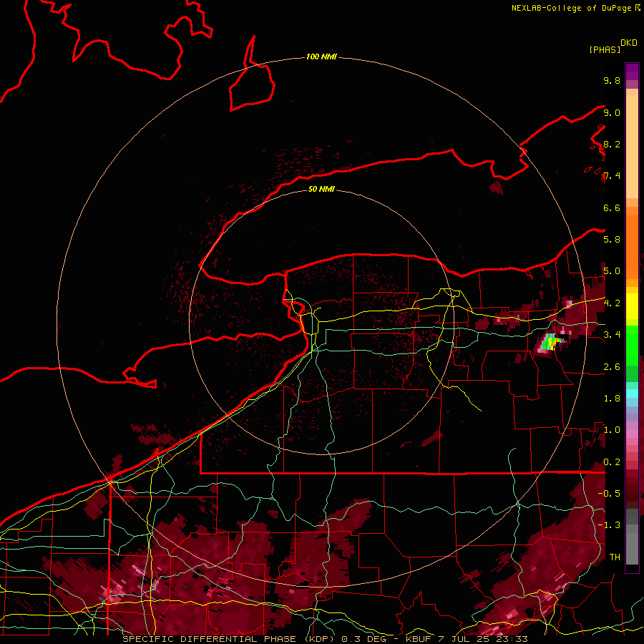
Task: Click the 9.0 value on the color scale
Action: tap(612, 112)
